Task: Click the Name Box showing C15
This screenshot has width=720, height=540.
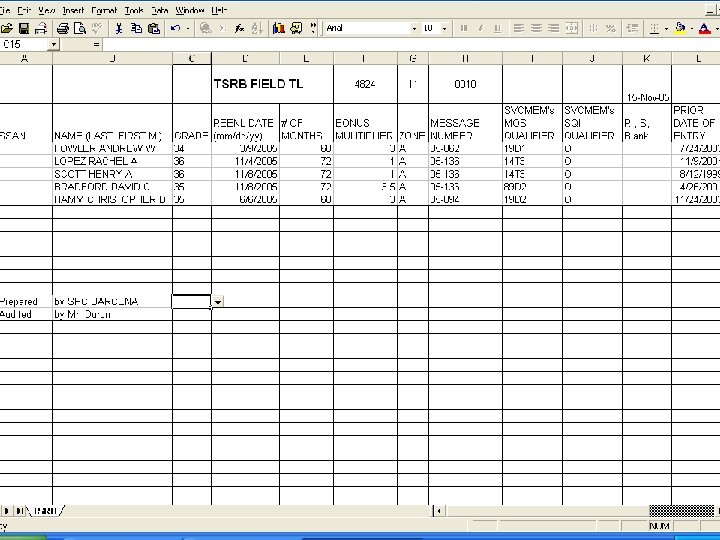Action: [x=25, y=45]
